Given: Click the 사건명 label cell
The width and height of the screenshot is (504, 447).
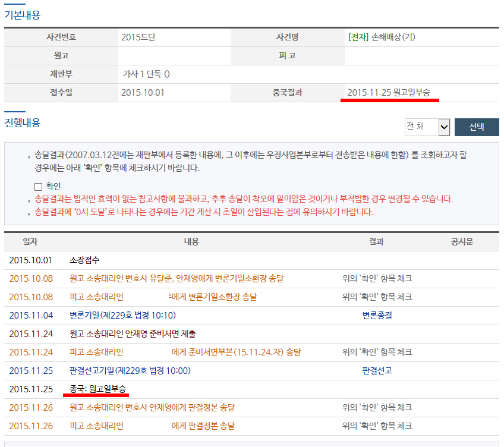Looking at the screenshot, I should coord(287,37).
